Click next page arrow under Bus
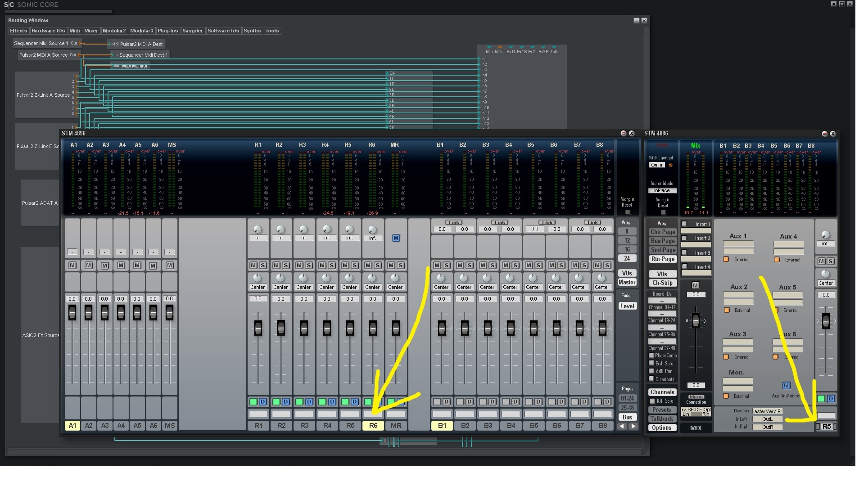 pyautogui.click(x=633, y=426)
